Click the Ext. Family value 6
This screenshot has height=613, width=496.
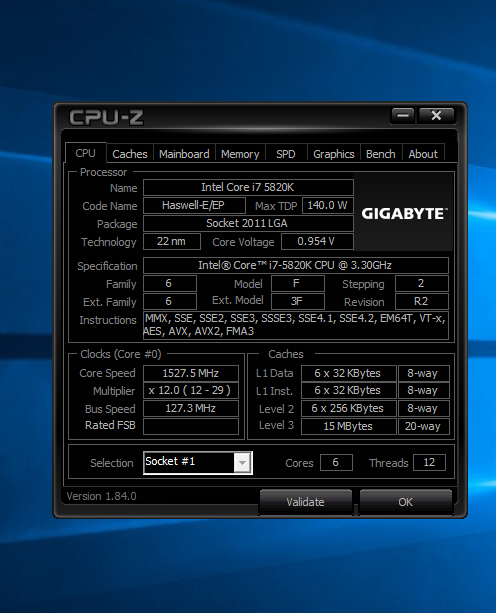[x=170, y=301]
